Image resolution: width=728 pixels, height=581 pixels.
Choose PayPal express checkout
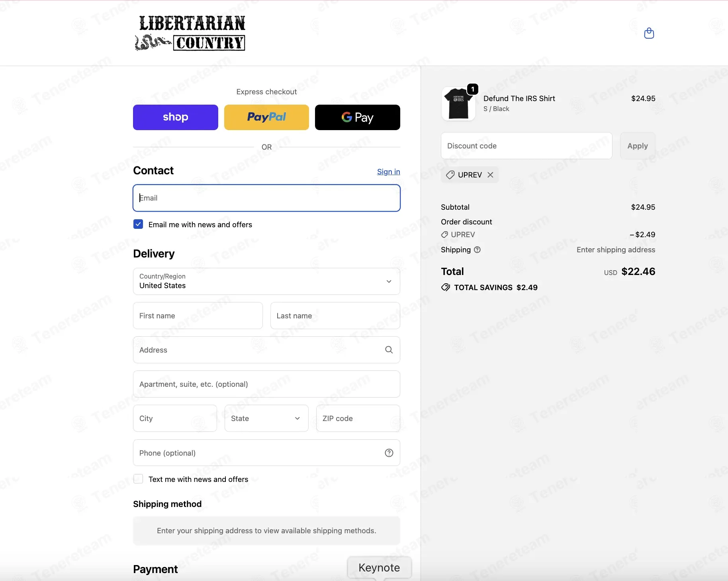pos(266,117)
